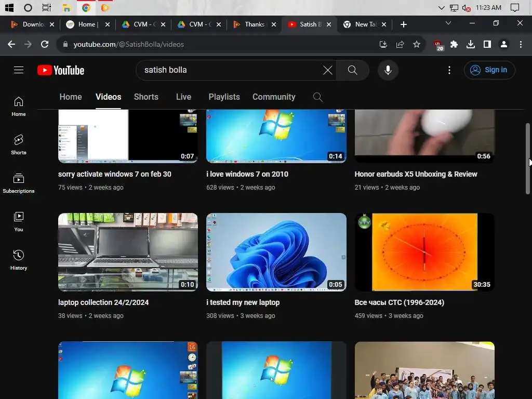Image resolution: width=532 pixels, height=399 pixels.
Task: Click the 11:23 AM taskbar clock
Action: (x=488, y=7)
